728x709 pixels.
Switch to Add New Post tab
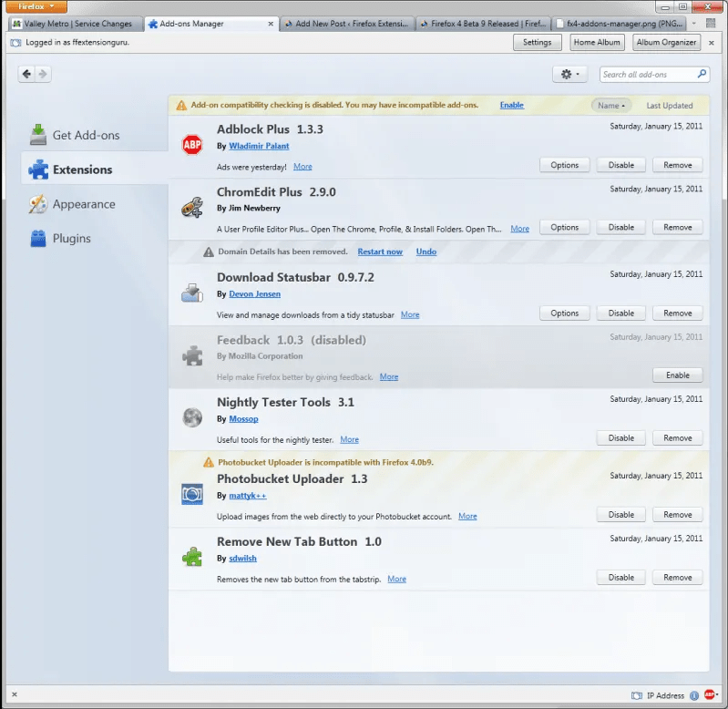pos(347,24)
